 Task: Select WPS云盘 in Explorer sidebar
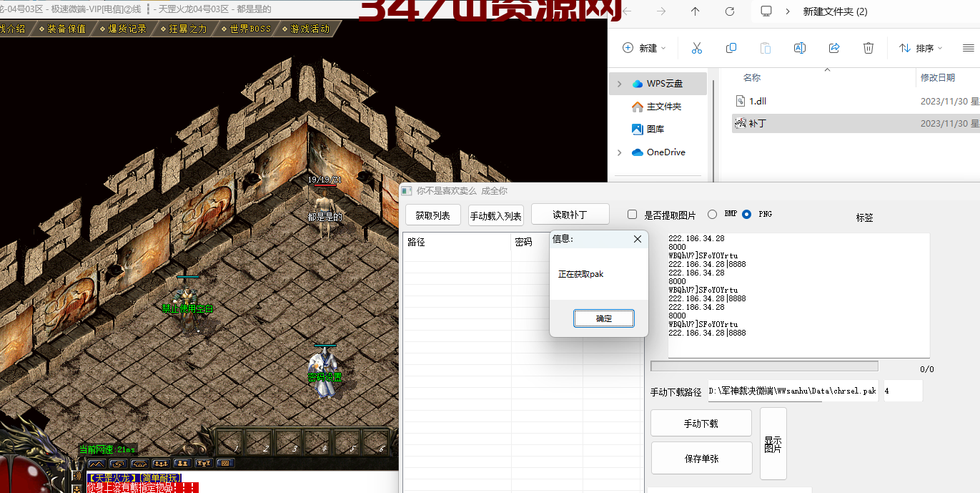(658, 84)
